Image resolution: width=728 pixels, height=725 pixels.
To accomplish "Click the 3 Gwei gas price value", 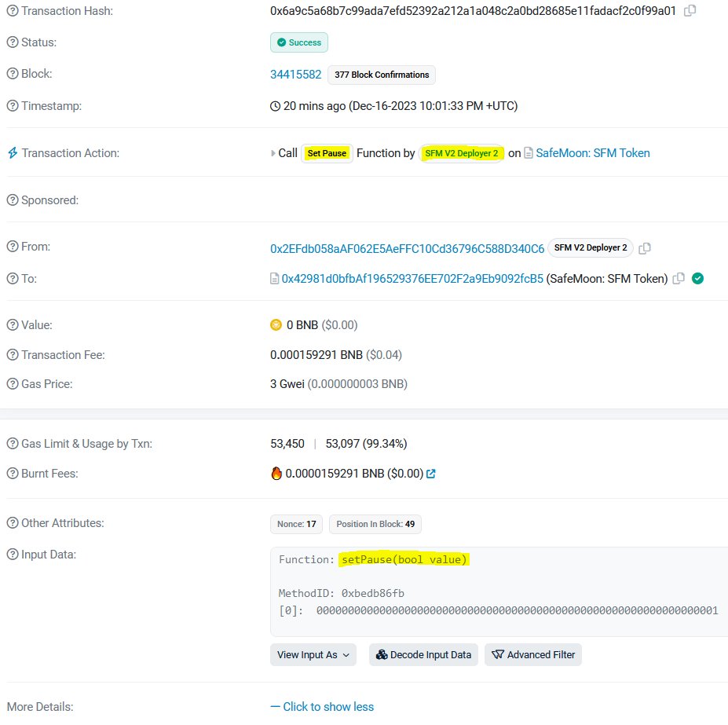I will [287, 384].
